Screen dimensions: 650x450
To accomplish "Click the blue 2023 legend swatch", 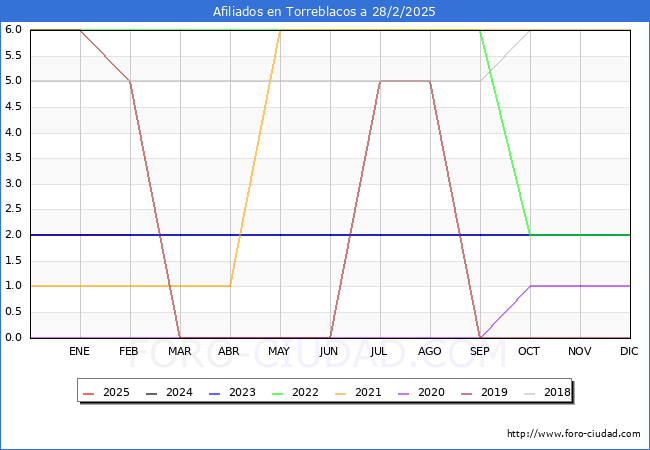I will pyautogui.click(x=215, y=393).
